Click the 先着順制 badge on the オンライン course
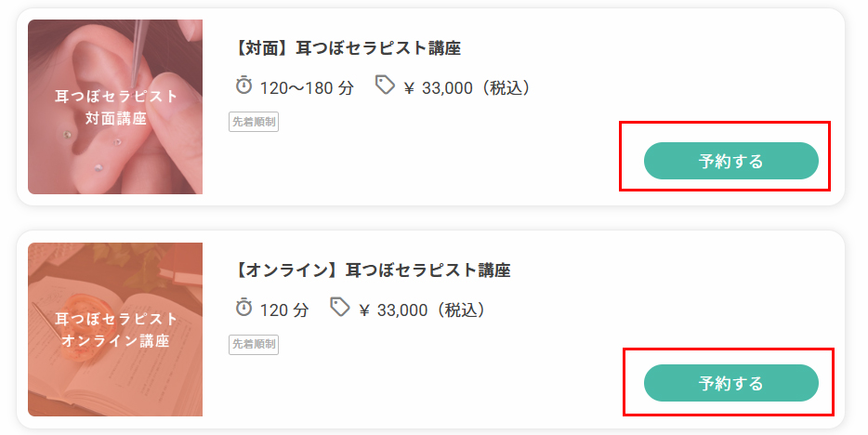 254,344
